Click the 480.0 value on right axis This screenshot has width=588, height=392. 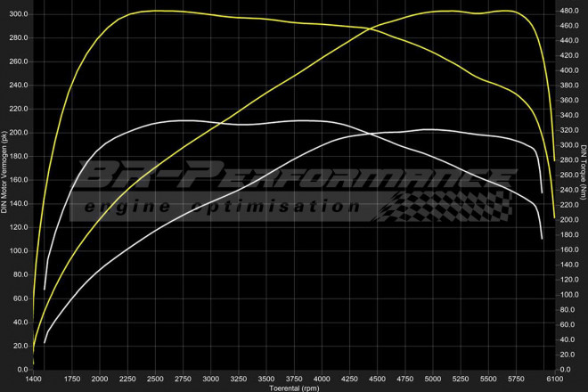(x=568, y=10)
